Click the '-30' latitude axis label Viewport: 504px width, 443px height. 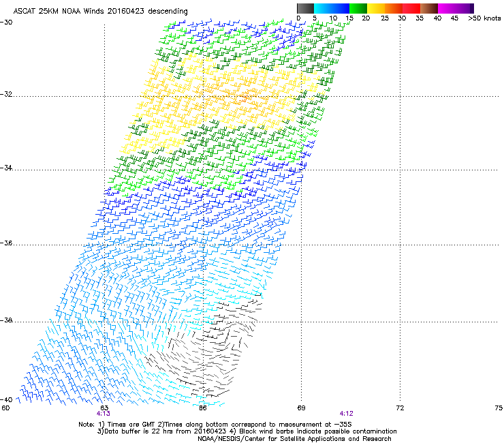[6, 22]
